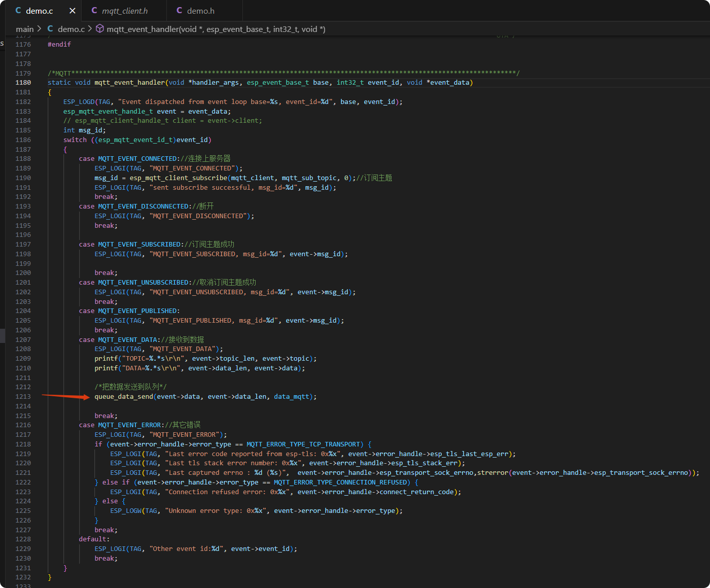Image resolution: width=710 pixels, height=588 pixels.
Task: Click connect_return_code on line 1223
Action: [416, 492]
